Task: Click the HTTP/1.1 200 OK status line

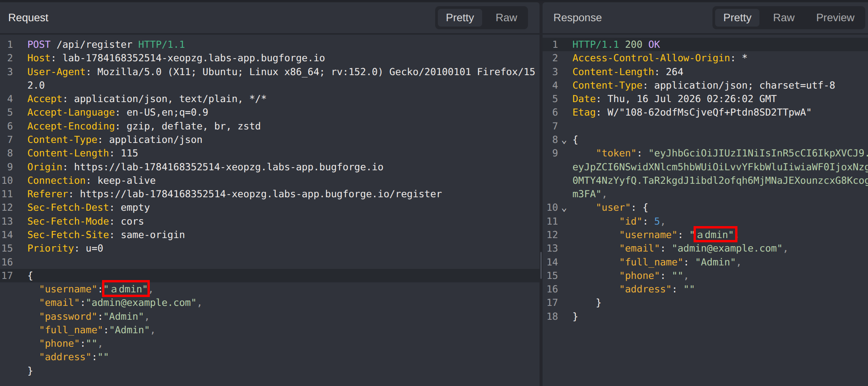Action: click(x=616, y=44)
